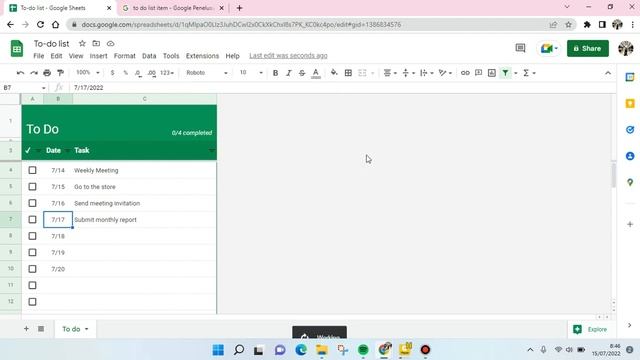640x360 pixels.
Task: Open Google Calendar side panel
Action: coord(630,77)
